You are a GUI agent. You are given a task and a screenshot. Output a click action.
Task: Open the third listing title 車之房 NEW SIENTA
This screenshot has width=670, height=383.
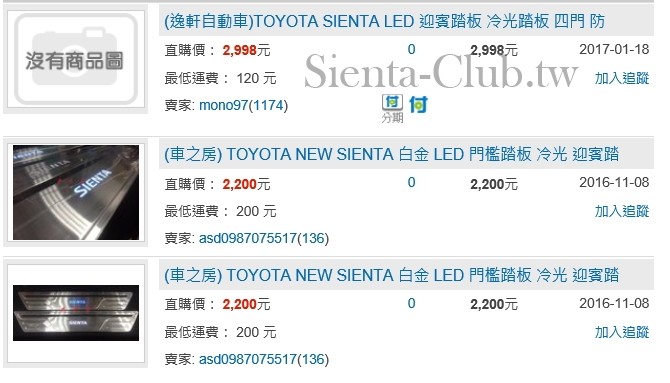click(x=391, y=275)
